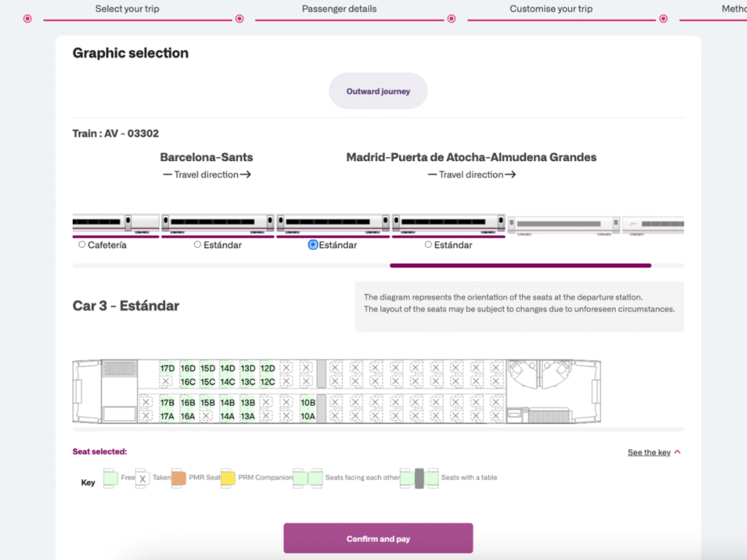Open the Outward journey tab

[379, 91]
